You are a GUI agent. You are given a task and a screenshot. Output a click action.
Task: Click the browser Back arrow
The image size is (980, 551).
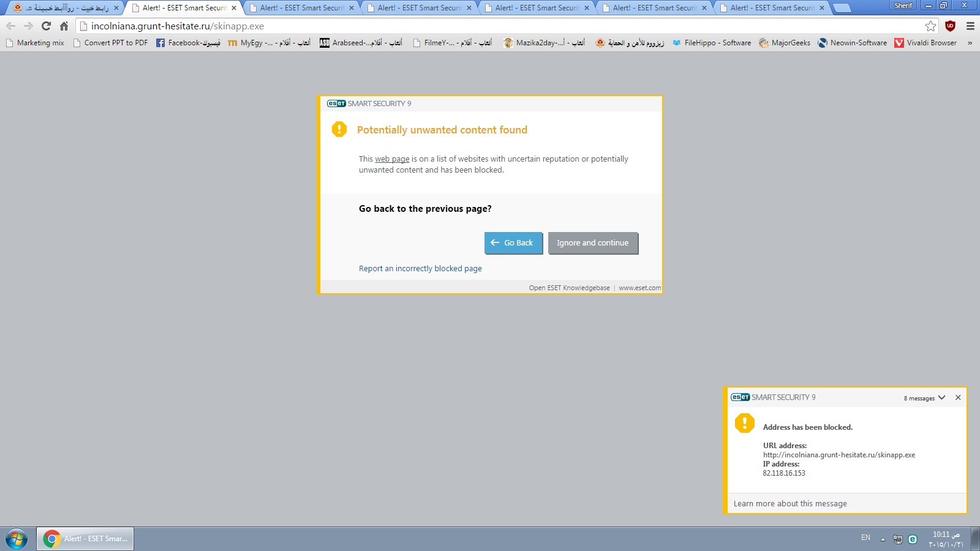pyautogui.click(x=10, y=26)
